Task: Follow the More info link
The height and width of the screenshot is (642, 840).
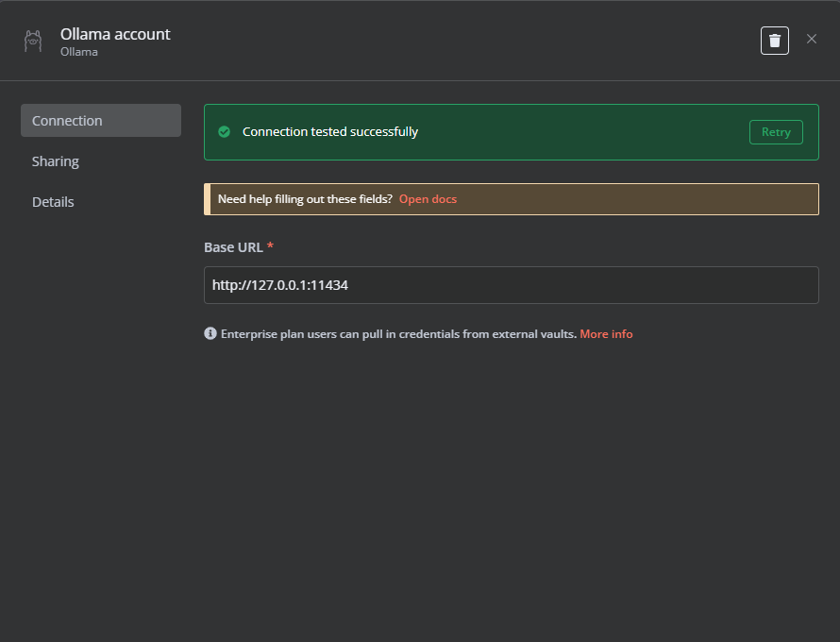Action: click(606, 334)
